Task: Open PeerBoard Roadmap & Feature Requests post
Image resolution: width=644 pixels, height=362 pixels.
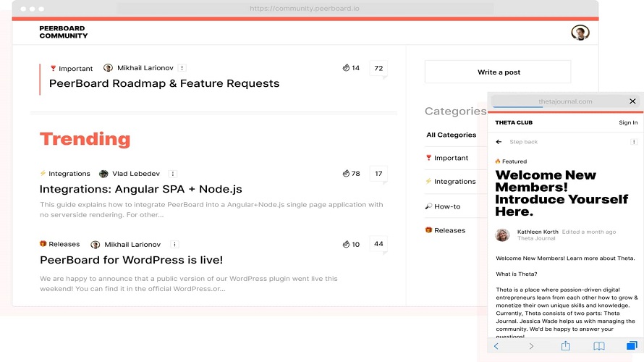Action: [x=164, y=83]
